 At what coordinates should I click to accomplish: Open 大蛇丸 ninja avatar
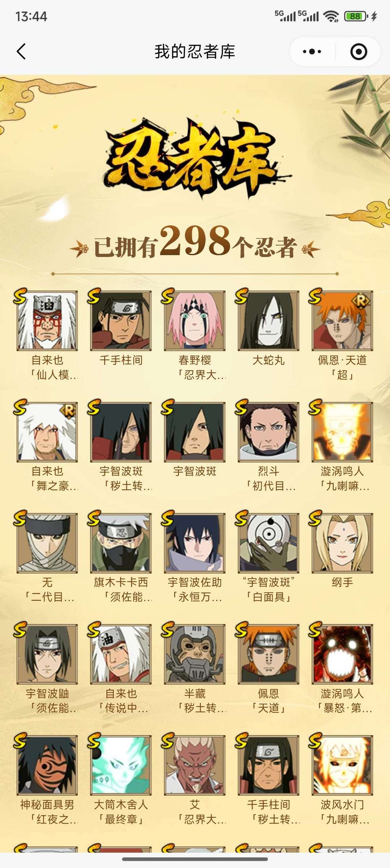point(268,321)
